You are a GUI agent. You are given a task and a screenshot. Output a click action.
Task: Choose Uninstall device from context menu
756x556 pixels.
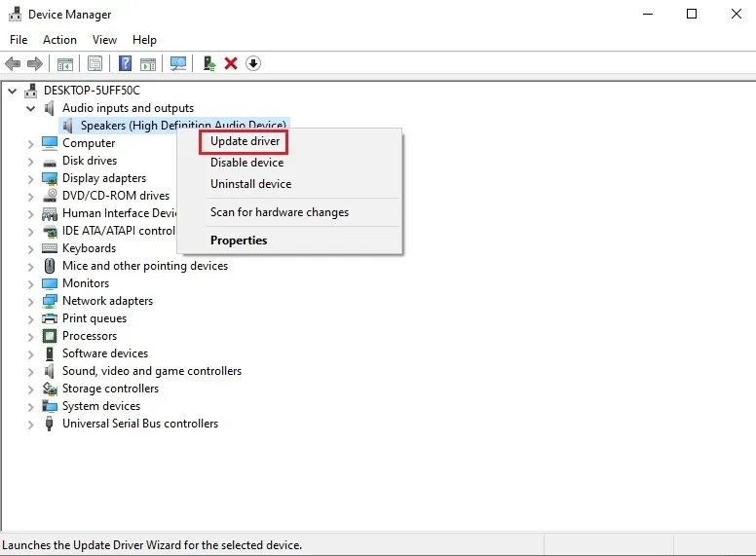250,184
